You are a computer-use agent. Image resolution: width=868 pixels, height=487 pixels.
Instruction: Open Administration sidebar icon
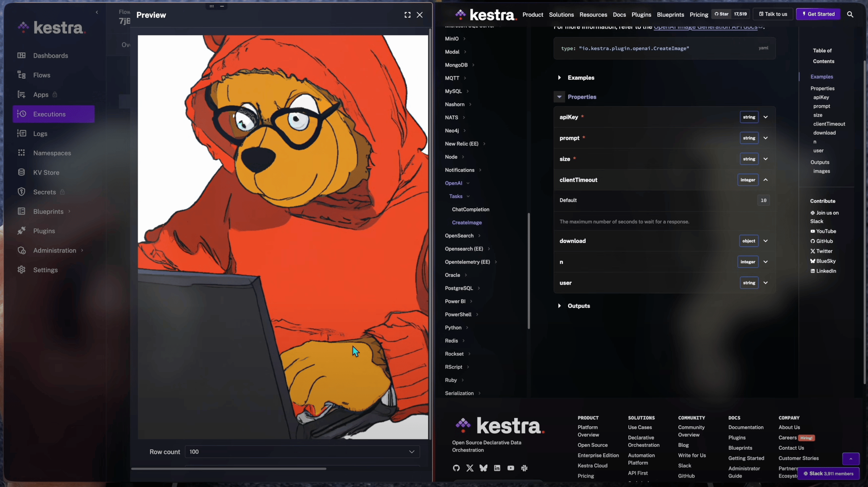point(21,250)
